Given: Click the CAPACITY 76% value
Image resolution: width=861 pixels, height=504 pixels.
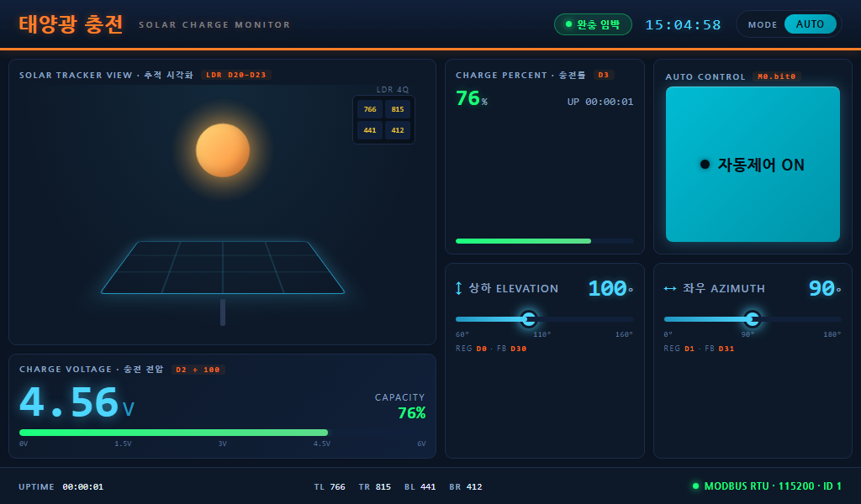Looking at the screenshot, I should [x=412, y=413].
